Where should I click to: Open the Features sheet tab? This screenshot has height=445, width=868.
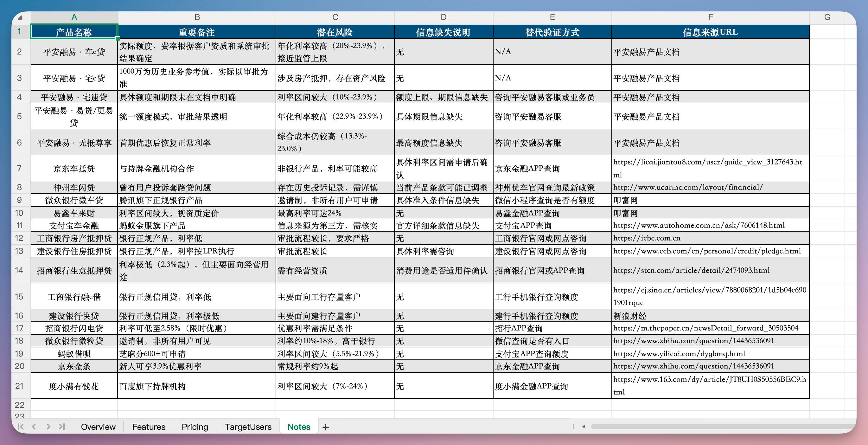click(149, 427)
